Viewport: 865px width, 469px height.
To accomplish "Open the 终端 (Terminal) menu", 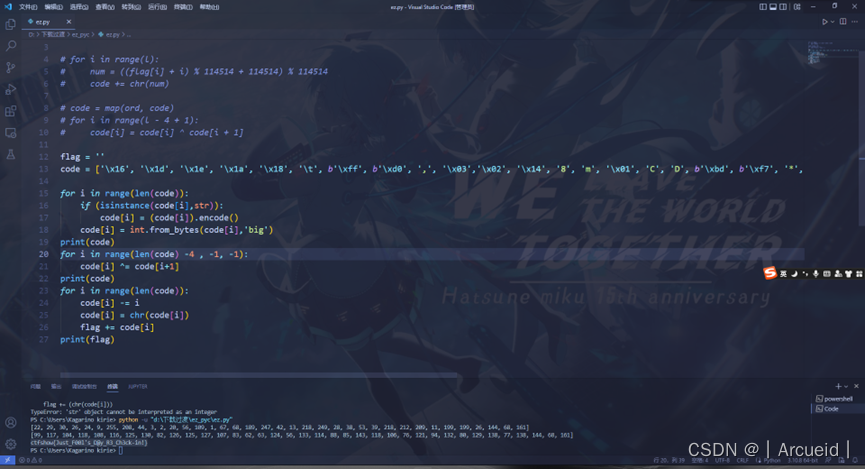I will click(x=183, y=7).
